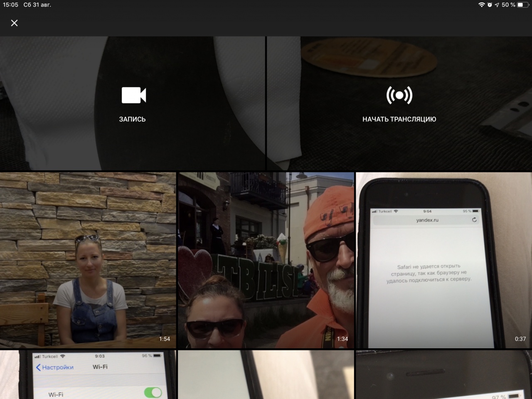Open the 0:37 video showing yandex.ru page
Viewport: 532px width, 399px height.
coord(444,260)
